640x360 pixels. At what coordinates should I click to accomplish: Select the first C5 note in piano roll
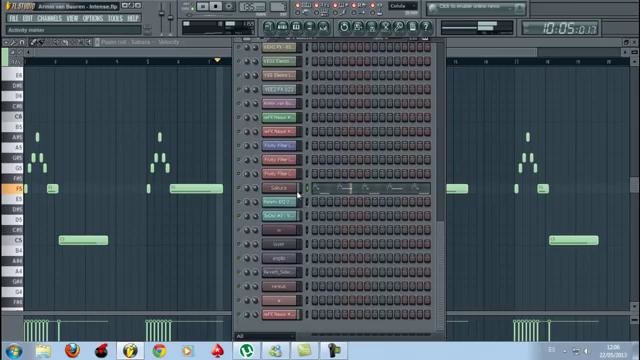click(x=83, y=240)
